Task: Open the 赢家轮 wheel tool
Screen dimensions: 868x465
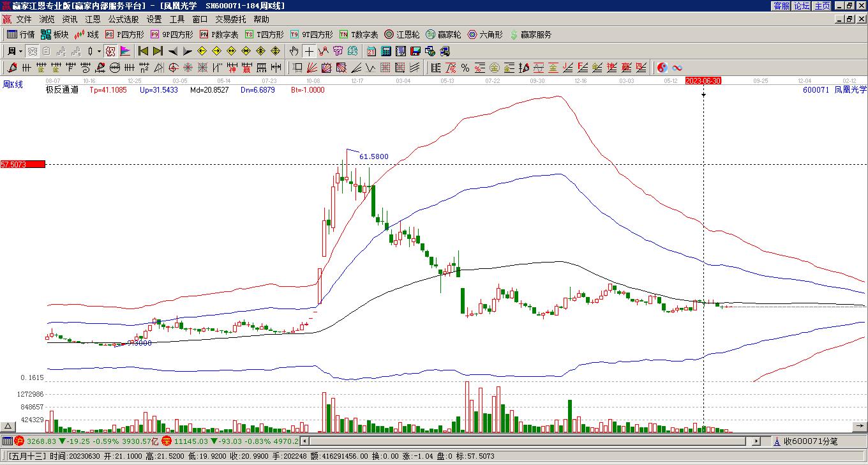Action: [x=444, y=34]
